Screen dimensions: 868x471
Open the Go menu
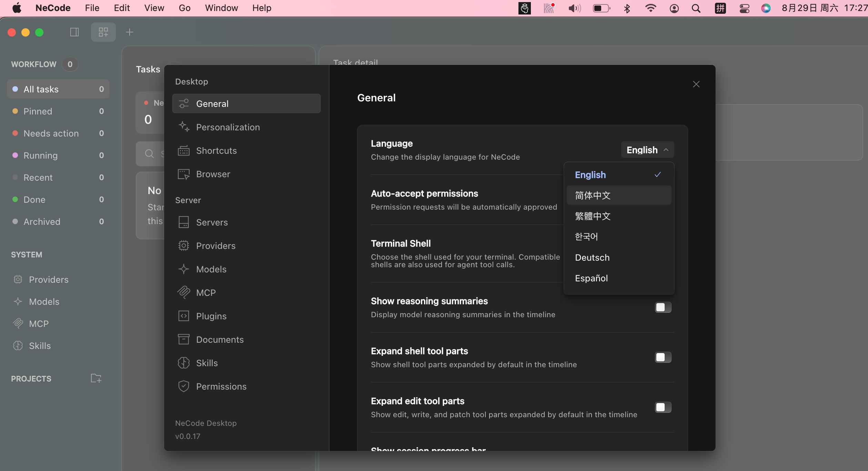pos(184,8)
